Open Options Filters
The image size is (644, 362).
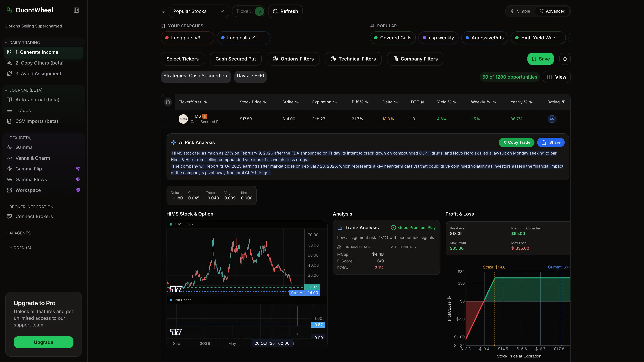tap(293, 59)
